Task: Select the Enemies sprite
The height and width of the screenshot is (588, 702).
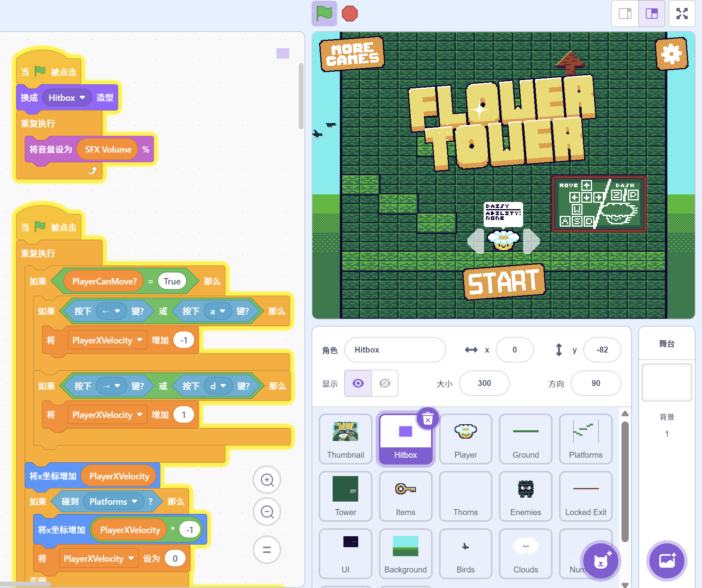Action: point(526,496)
